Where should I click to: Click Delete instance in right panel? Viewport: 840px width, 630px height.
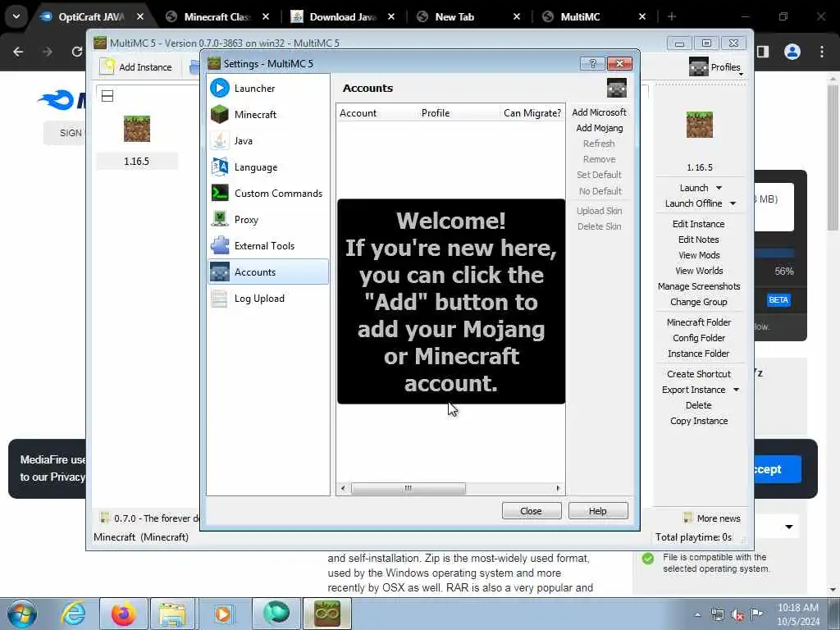699,405
